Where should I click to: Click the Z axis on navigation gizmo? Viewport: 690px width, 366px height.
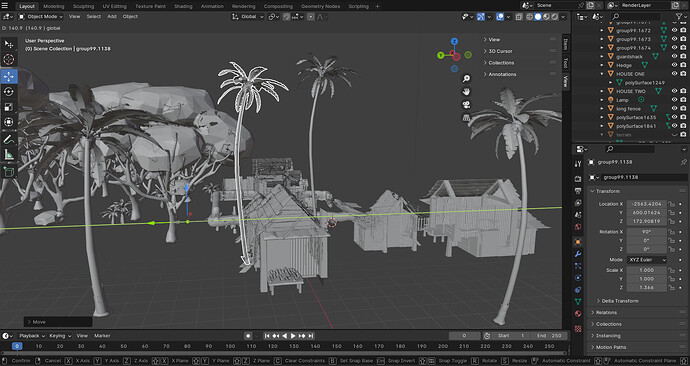coord(454,41)
